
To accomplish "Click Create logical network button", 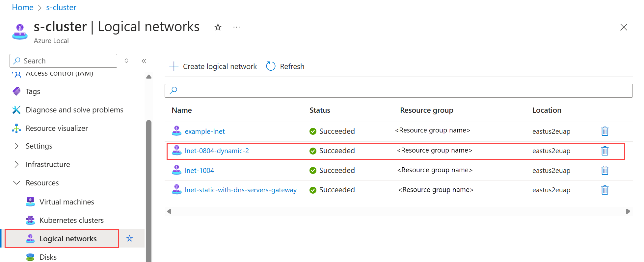I will point(213,66).
